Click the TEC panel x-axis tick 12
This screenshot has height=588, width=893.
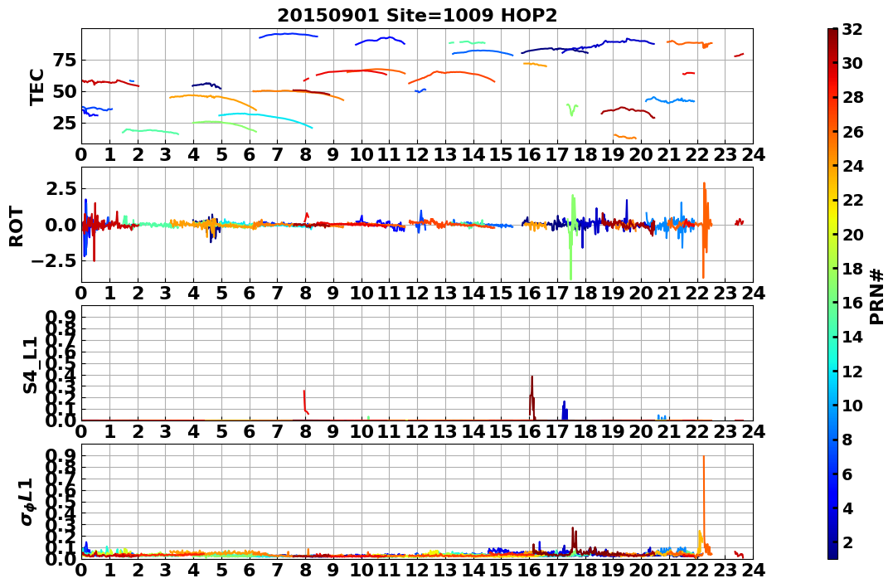(417, 155)
